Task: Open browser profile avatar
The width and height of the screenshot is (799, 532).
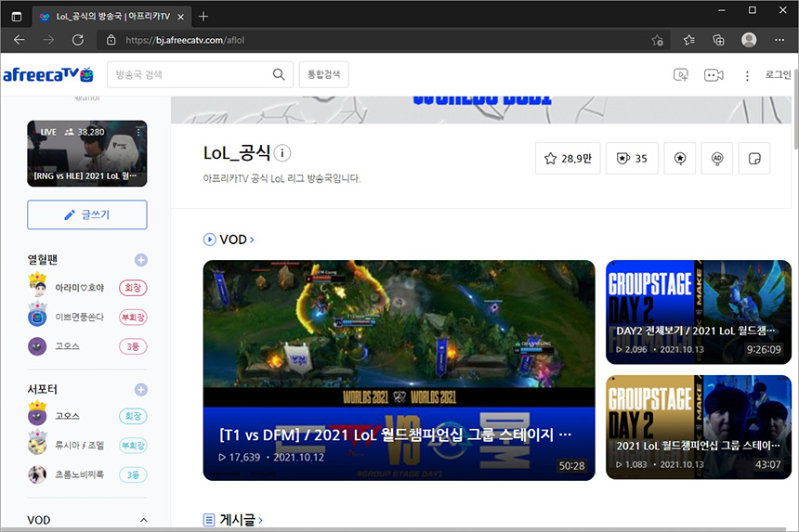Action: click(749, 40)
